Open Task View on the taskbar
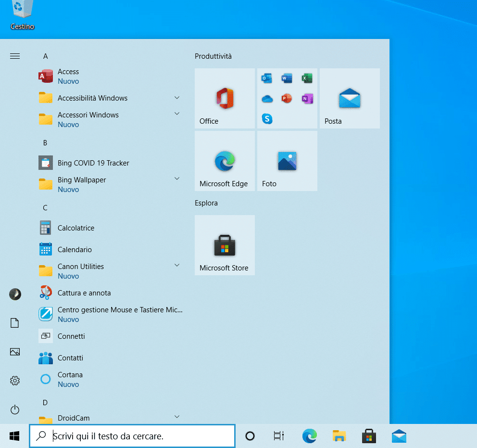This screenshot has height=448, width=477. (x=278, y=436)
